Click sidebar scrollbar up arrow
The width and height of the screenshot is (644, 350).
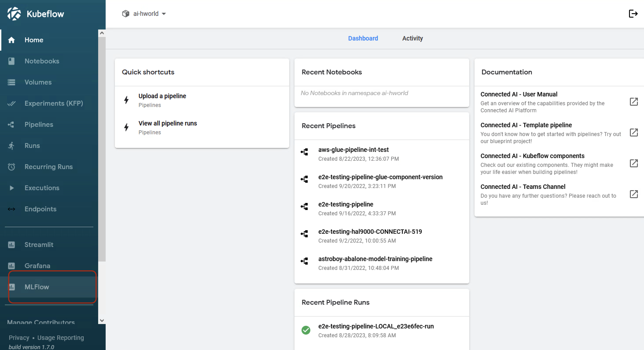pyautogui.click(x=102, y=33)
